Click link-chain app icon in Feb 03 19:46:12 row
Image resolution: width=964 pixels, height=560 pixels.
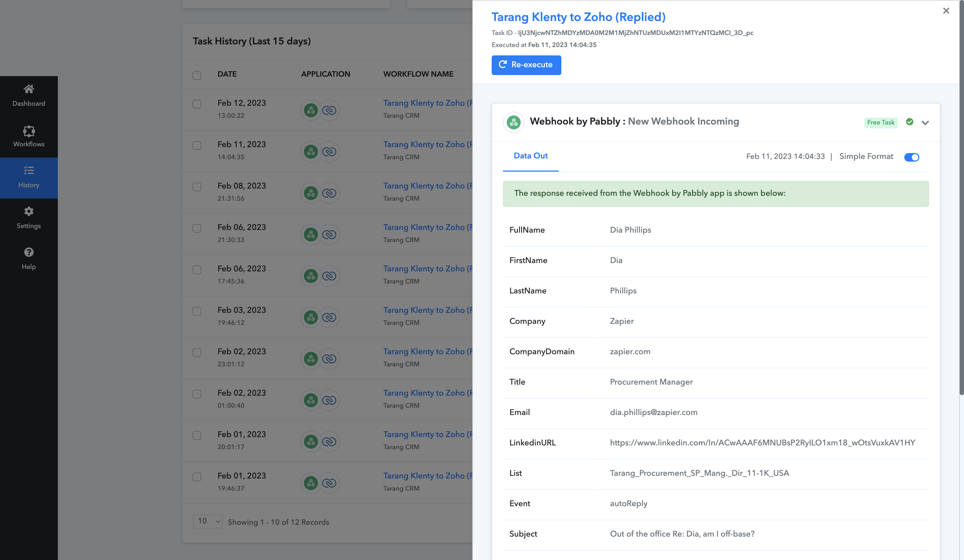click(x=329, y=317)
